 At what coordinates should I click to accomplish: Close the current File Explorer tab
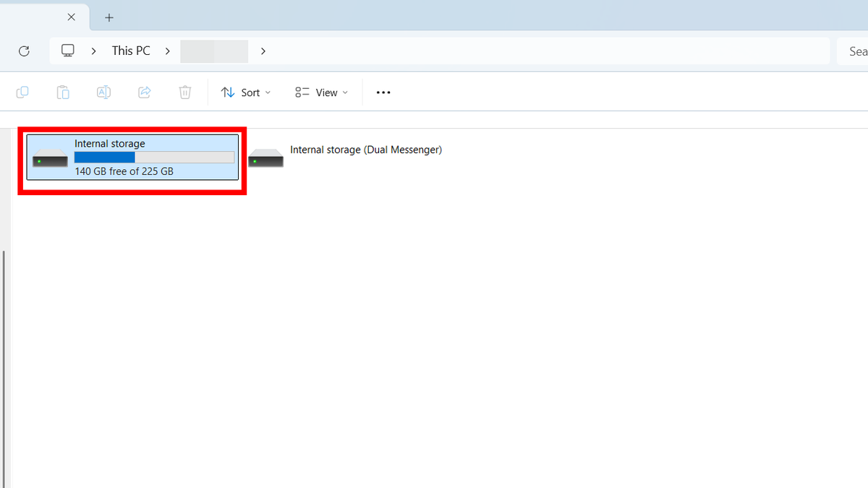pyautogui.click(x=71, y=17)
